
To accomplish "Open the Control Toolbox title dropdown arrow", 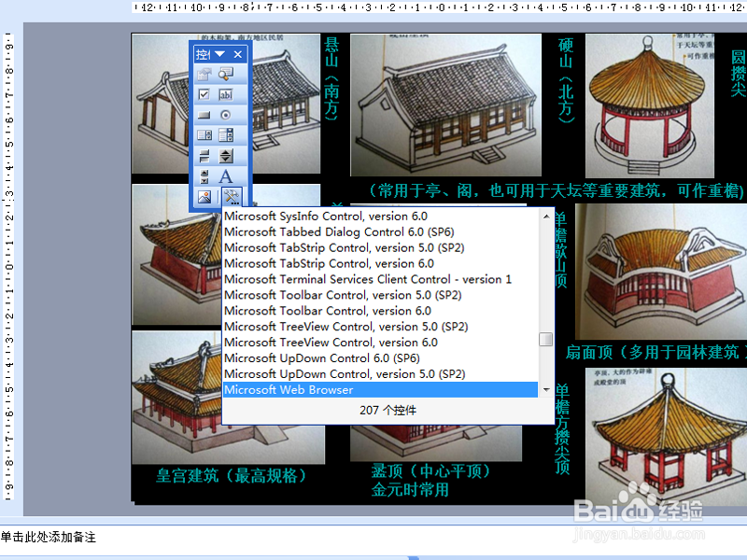I will [219, 54].
